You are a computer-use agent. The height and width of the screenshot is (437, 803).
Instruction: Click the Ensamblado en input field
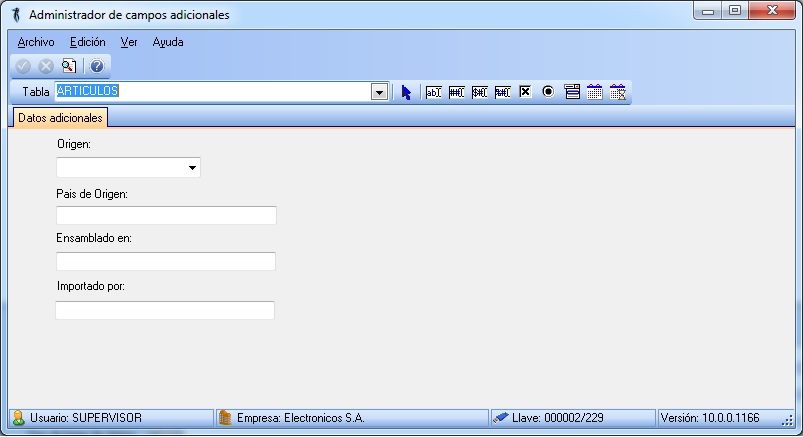click(x=166, y=261)
